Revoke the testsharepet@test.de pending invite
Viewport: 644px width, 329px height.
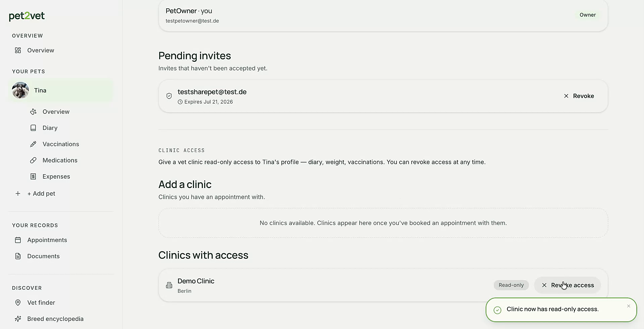click(579, 96)
